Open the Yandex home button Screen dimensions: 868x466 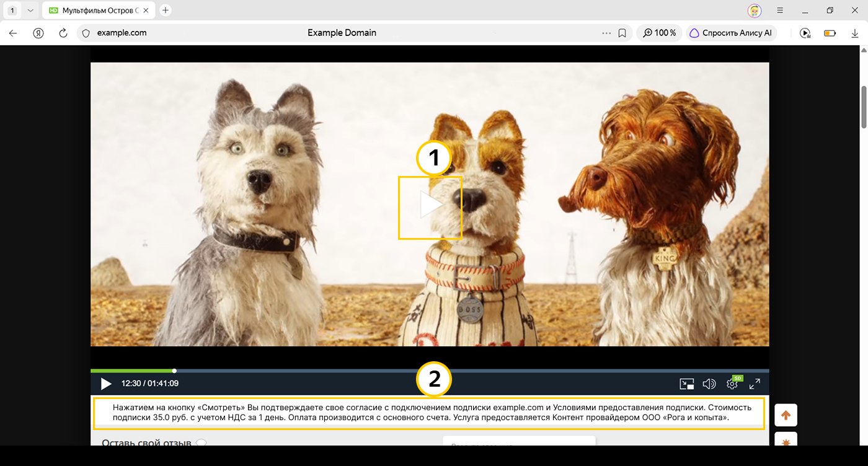38,33
